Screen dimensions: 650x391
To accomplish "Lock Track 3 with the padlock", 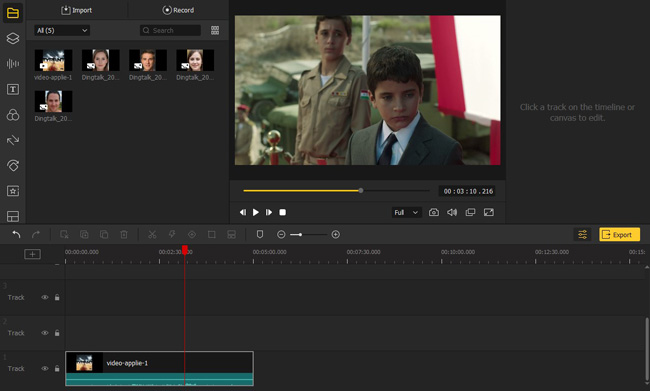I will click(x=57, y=297).
